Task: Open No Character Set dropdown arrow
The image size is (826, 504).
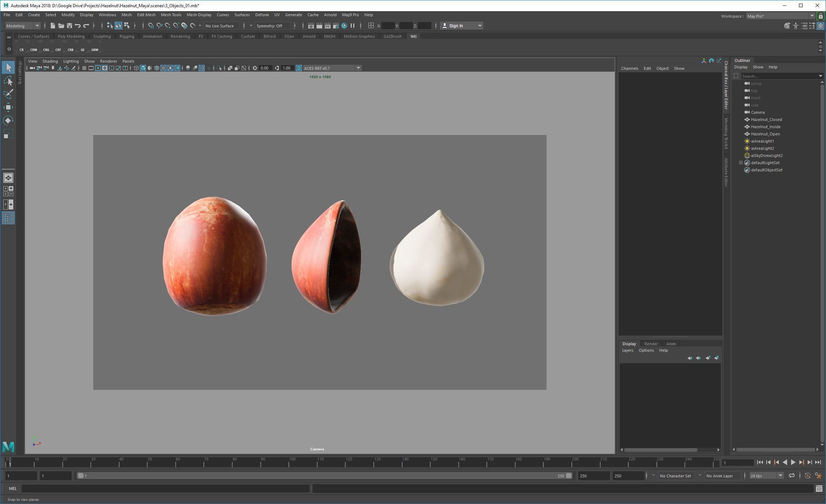Action: 654,476
